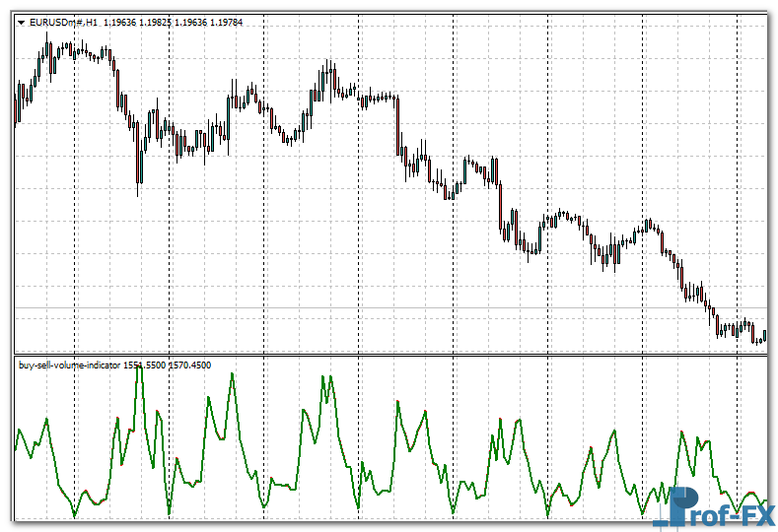Click the indicator values 1554.5500 1570.4500
Screen dimensions: 778x532
(167, 366)
